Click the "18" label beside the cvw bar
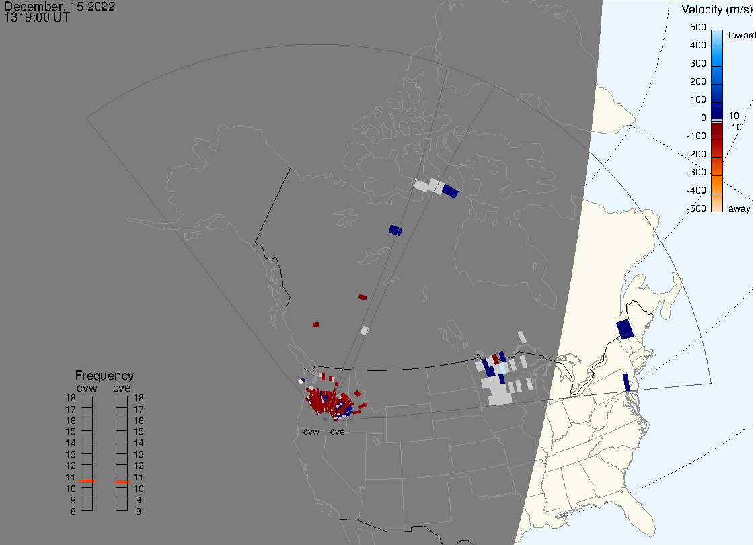The image size is (756, 545). (71, 399)
